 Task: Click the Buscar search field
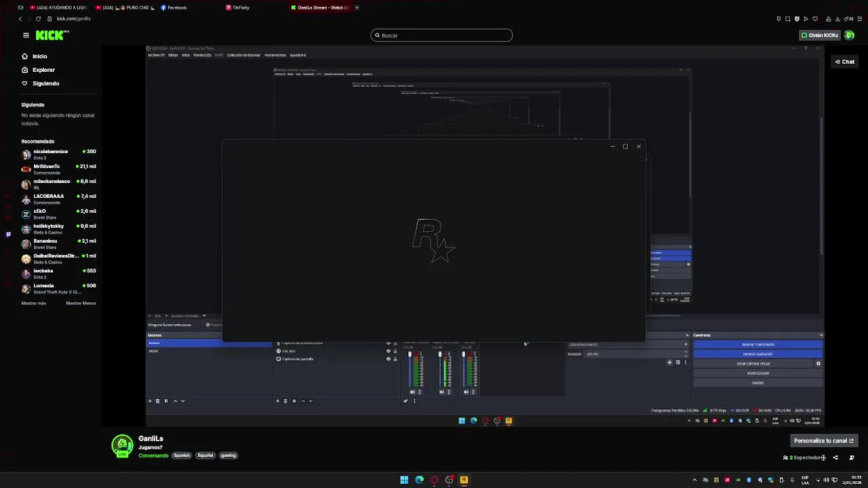tap(441, 35)
